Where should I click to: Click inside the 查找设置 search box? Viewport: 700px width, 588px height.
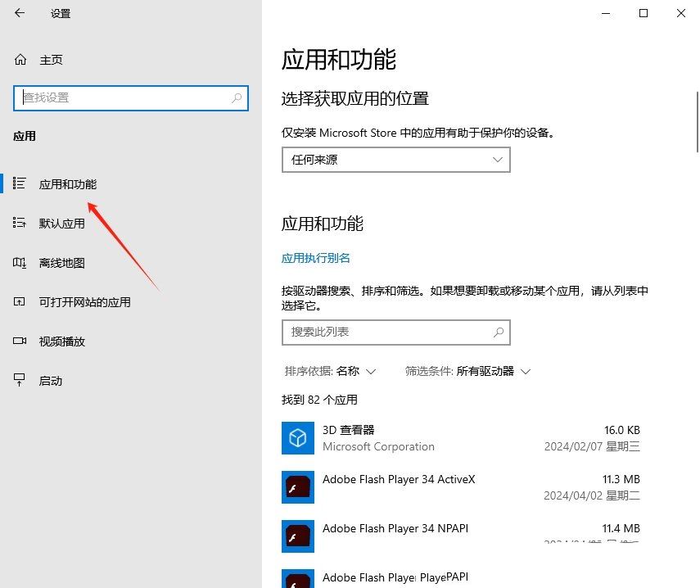pos(131,97)
